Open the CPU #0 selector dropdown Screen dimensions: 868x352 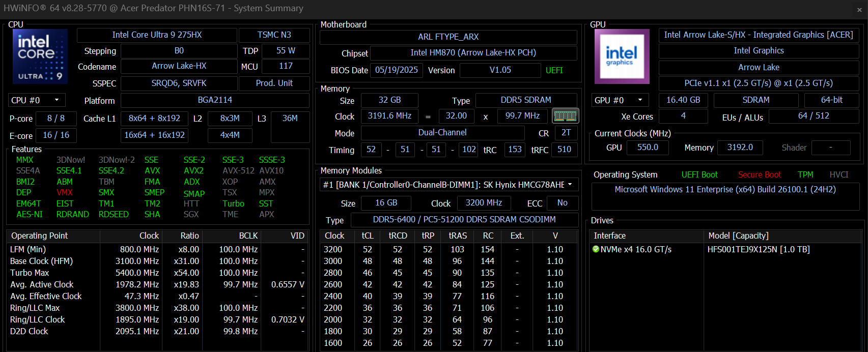coord(37,100)
